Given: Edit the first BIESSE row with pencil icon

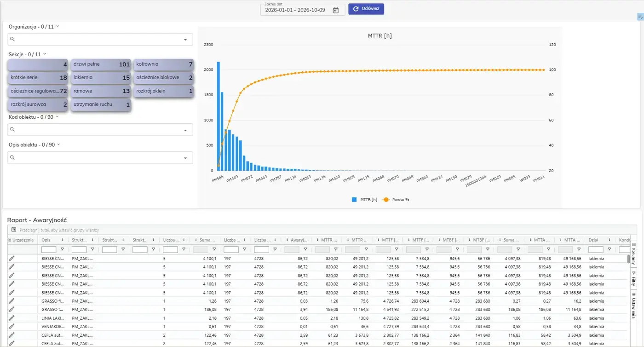Looking at the screenshot, I should pyautogui.click(x=11, y=259).
